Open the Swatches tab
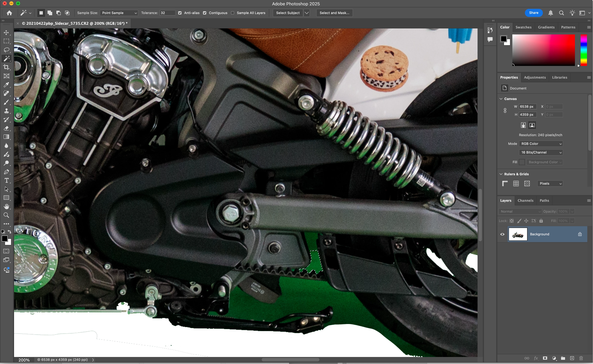This screenshot has height=364, width=593. tap(523, 27)
